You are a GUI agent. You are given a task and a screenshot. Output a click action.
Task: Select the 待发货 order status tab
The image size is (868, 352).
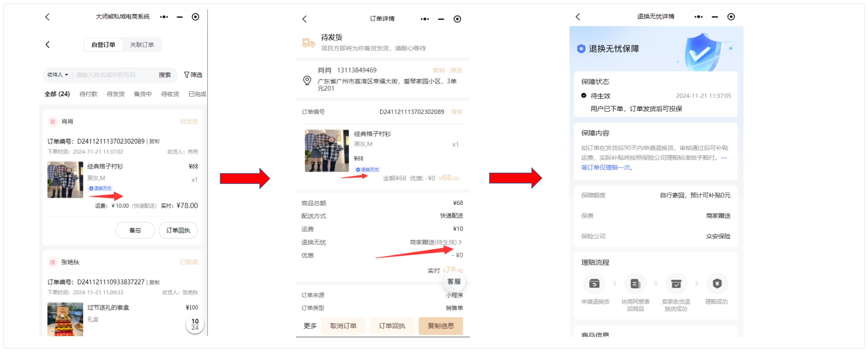click(115, 94)
